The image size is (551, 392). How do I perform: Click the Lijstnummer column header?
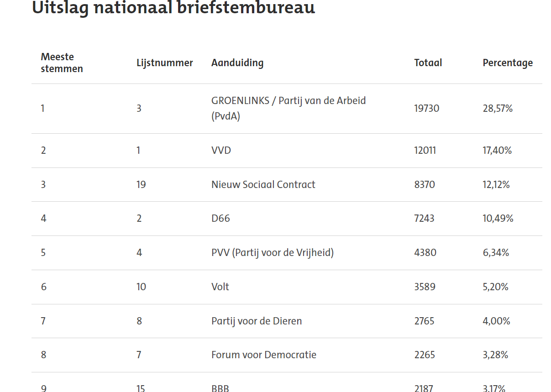point(164,63)
